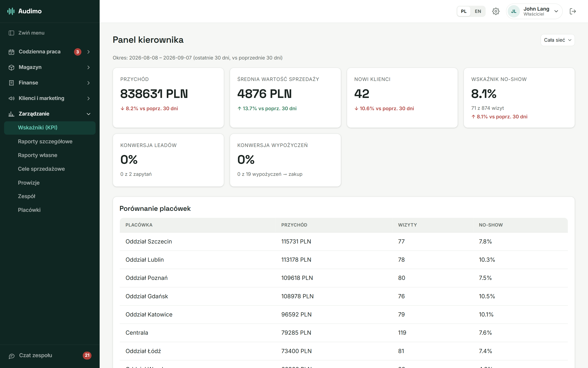The height and width of the screenshot is (368, 588).
Task: Switch language to EN
Action: pyautogui.click(x=478, y=11)
